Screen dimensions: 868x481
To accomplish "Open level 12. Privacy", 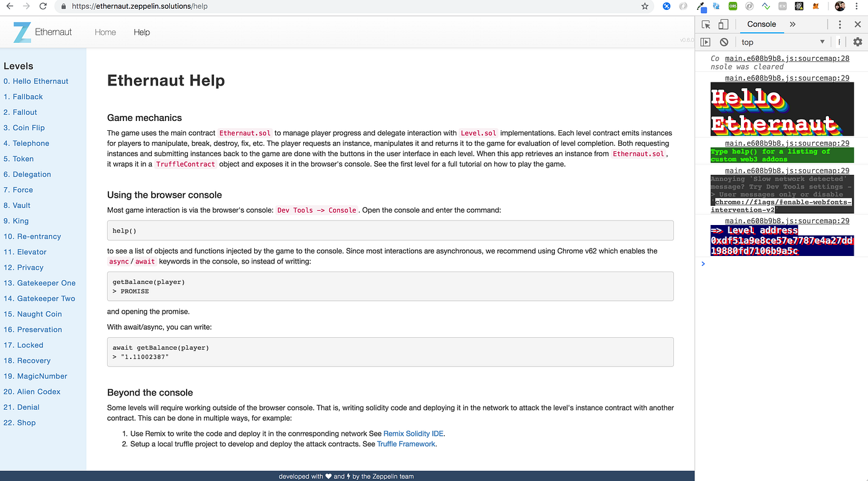I will [24, 267].
